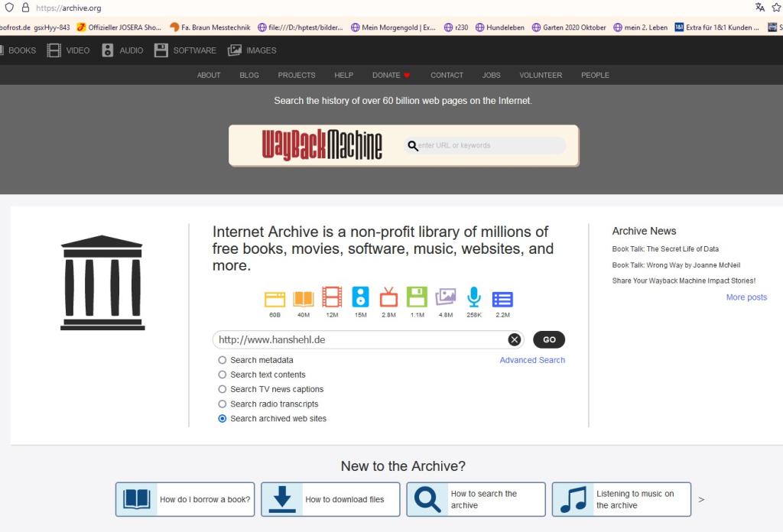
Task: Click the Wayback Machine URL search field
Action: [x=489, y=145]
